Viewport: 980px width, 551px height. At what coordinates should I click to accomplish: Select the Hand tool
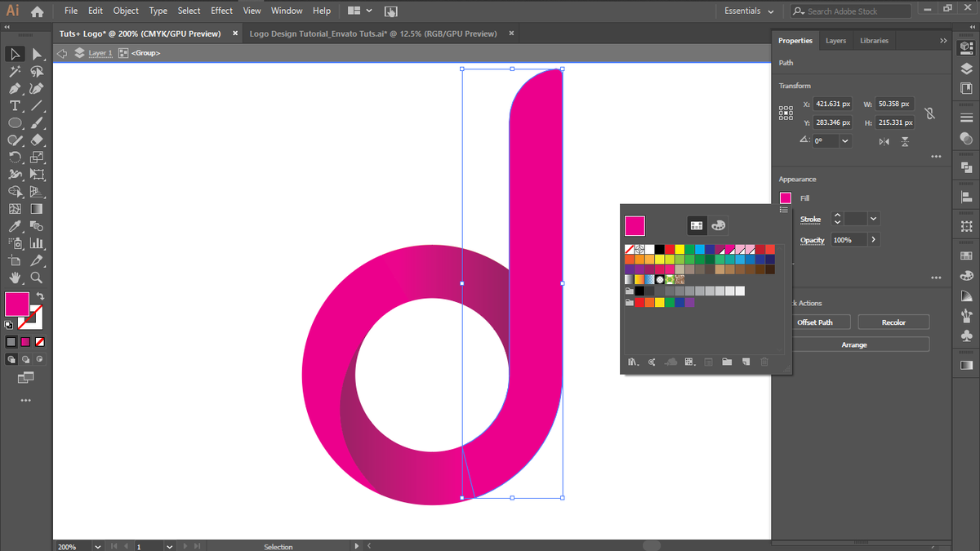click(15, 278)
